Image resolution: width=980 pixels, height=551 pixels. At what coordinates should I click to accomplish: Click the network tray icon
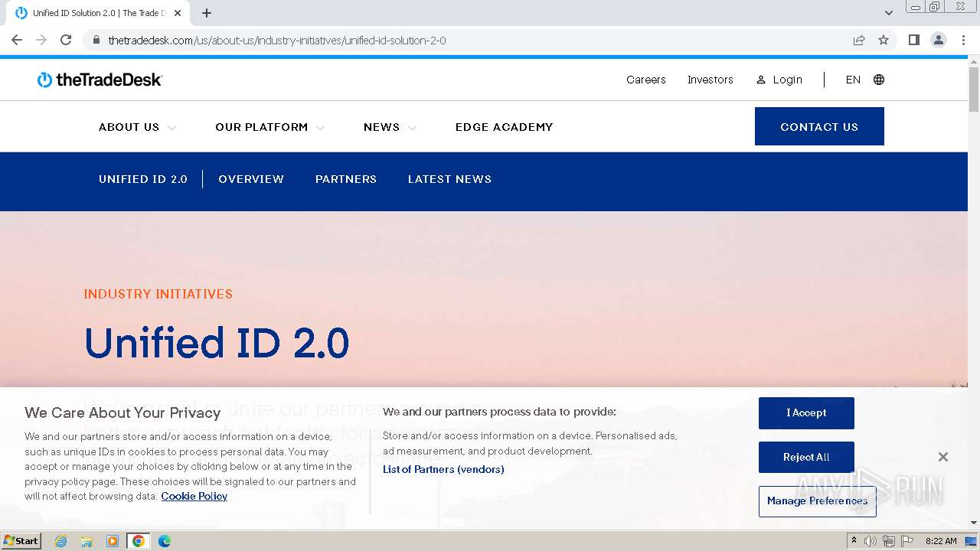[x=889, y=541]
